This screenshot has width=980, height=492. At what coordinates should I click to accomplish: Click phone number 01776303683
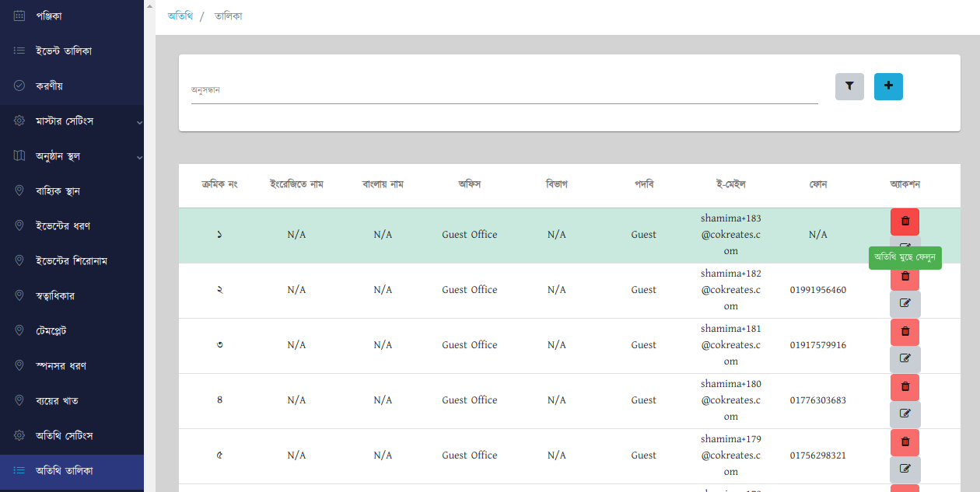pos(818,400)
